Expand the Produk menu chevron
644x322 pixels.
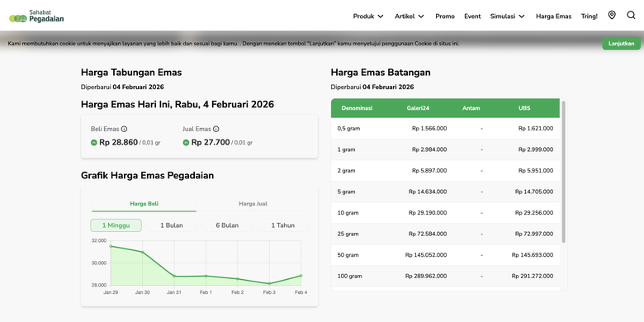click(381, 17)
